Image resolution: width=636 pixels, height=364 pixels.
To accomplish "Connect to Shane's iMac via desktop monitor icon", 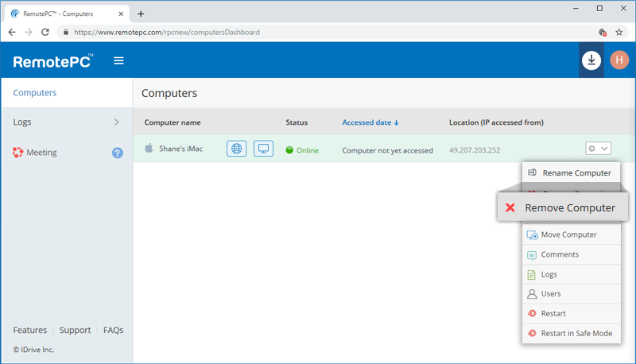I will tap(263, 149).
